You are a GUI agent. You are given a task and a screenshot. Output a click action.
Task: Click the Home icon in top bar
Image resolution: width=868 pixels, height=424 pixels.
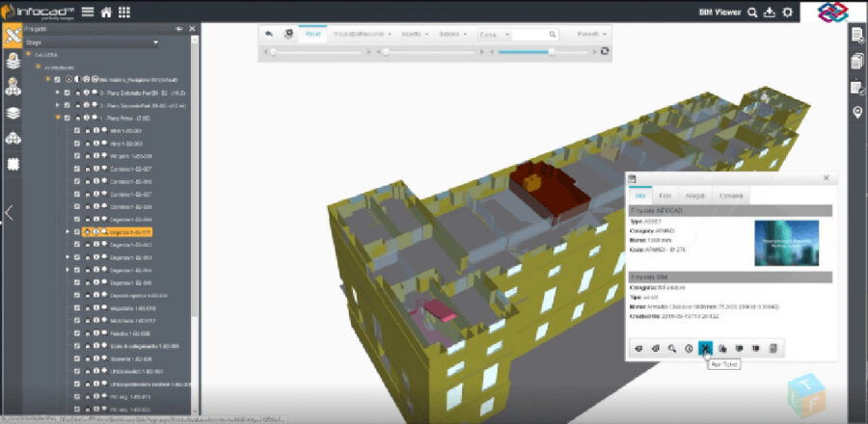coord(105,13)
